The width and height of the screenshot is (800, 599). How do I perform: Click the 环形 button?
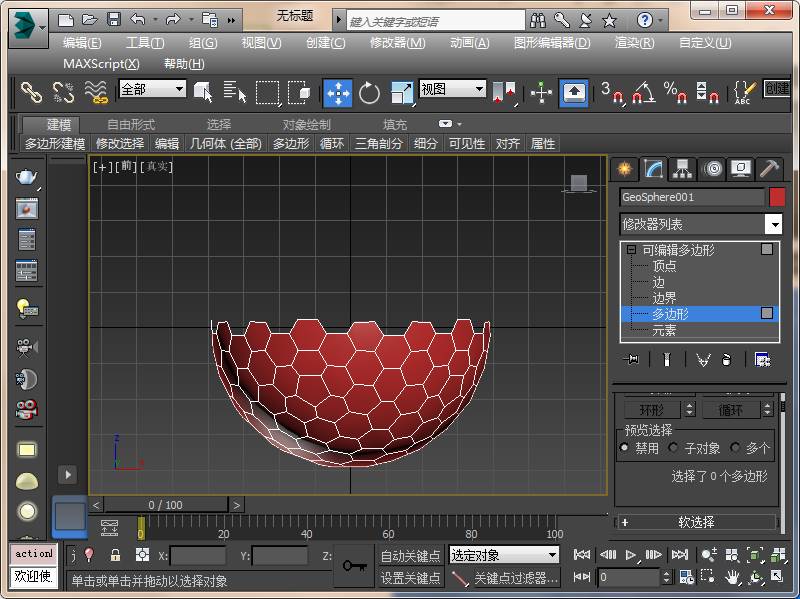click(x=652, y=410)
